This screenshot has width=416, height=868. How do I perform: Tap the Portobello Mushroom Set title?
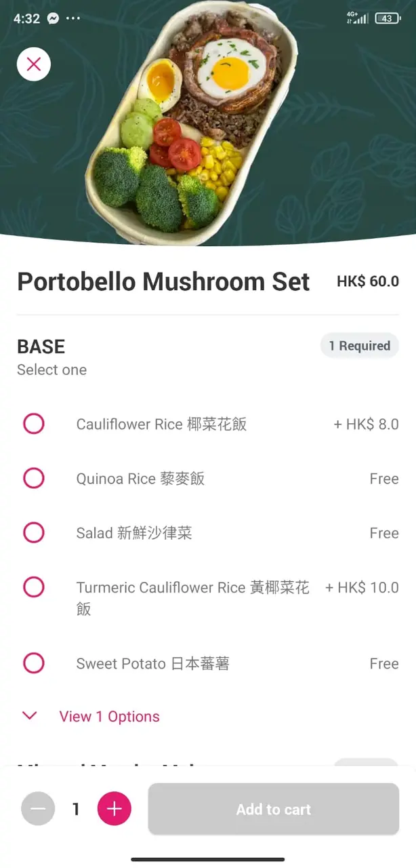tap(163, 281)
